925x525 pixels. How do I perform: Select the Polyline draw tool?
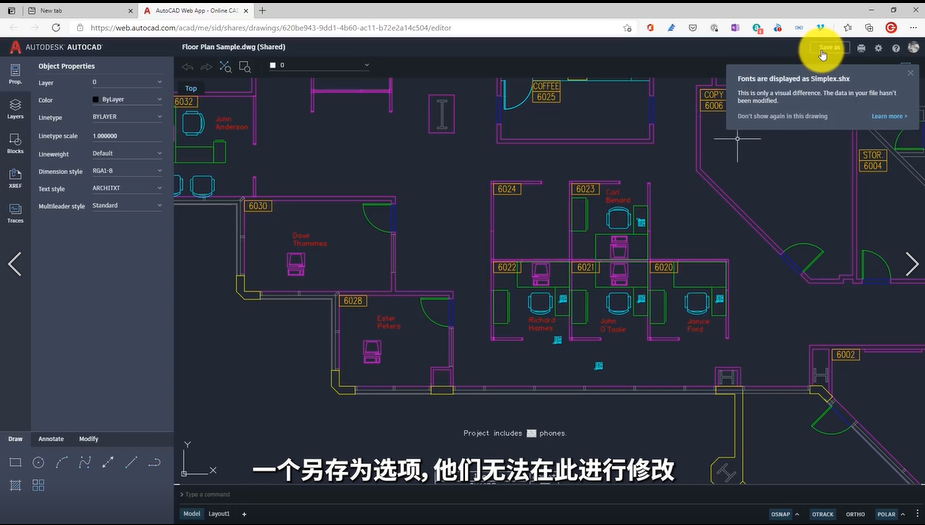(x=154, y=462)
